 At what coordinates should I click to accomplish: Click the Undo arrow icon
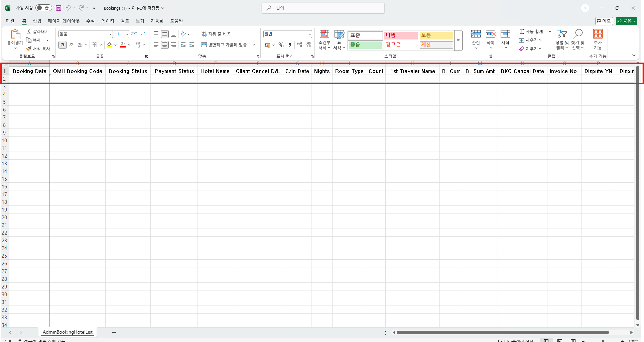(68, 8)
